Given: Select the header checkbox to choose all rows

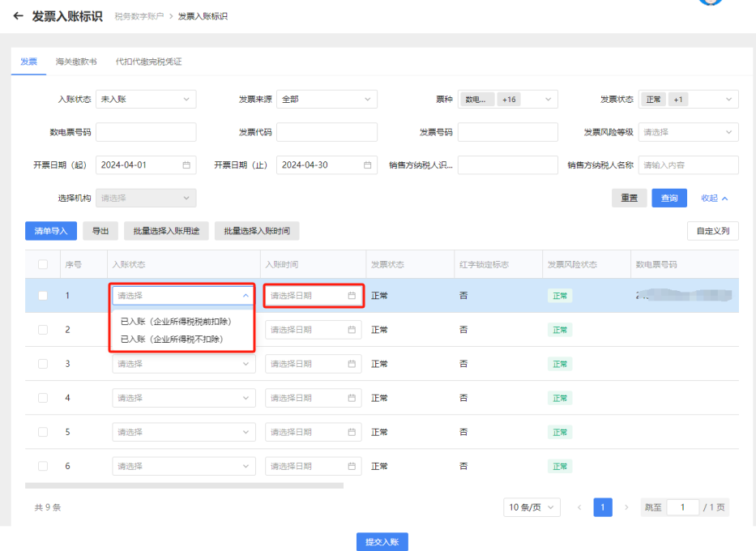Looking at the screenshot, I should click(x=44, y=263).
